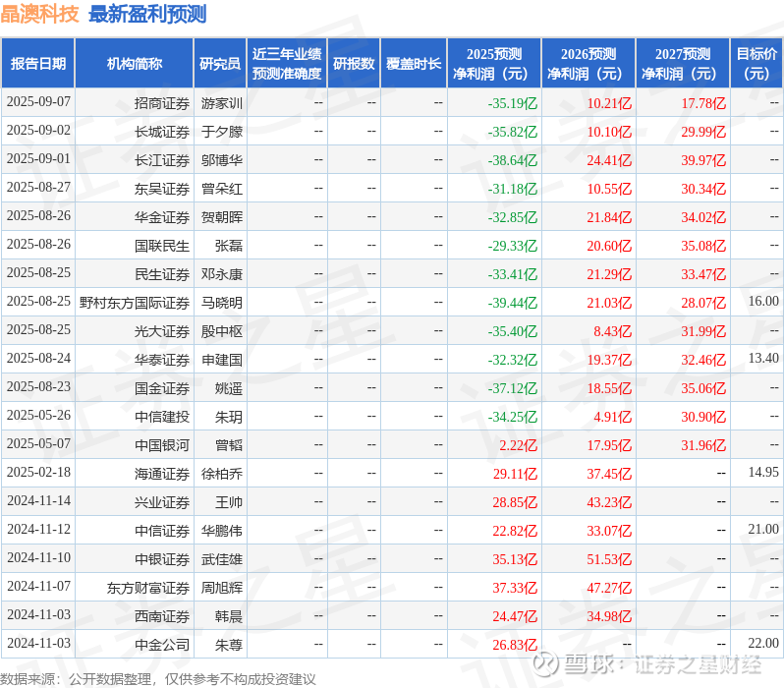Click the 目标价 column header

[x=757, y=64]
